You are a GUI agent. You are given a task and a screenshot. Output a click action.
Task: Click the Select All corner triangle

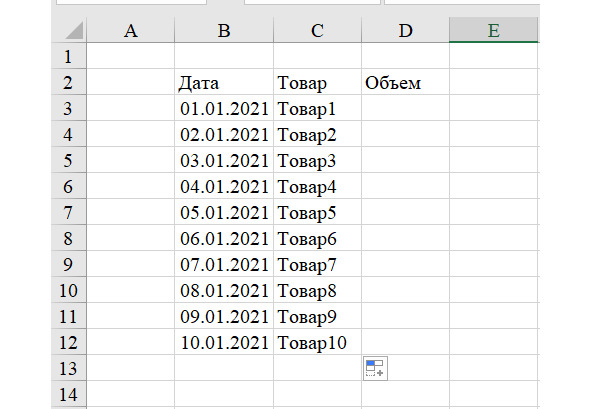point(74,30)
